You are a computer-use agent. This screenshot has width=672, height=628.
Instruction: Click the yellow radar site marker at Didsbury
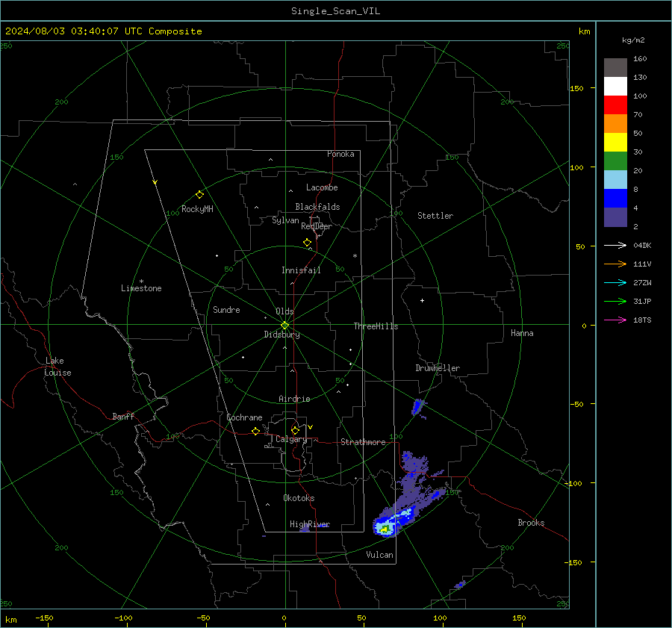tap(285, 326)
